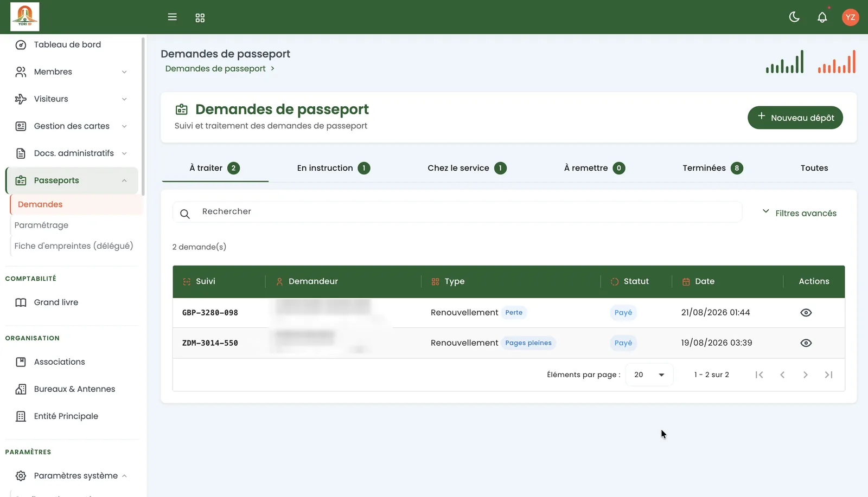Switch to À traiter tab
Screen dimensions: 868x497
coord(215,168)
